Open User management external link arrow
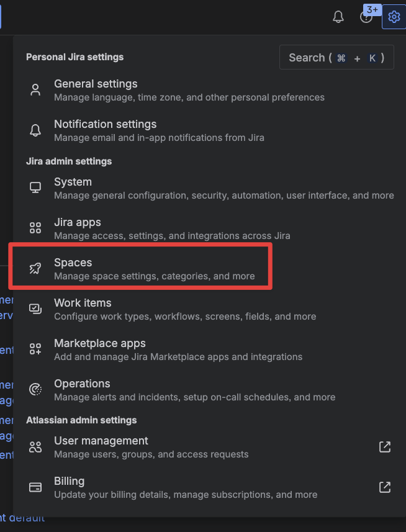 pyautogui.click(x=385, y=447)
